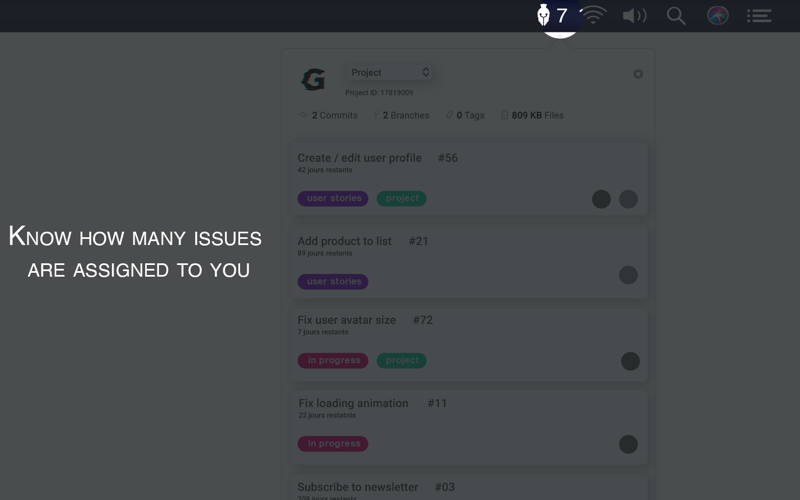Select green project label on issue #56
800x500 pixels.
pos(402,198)
